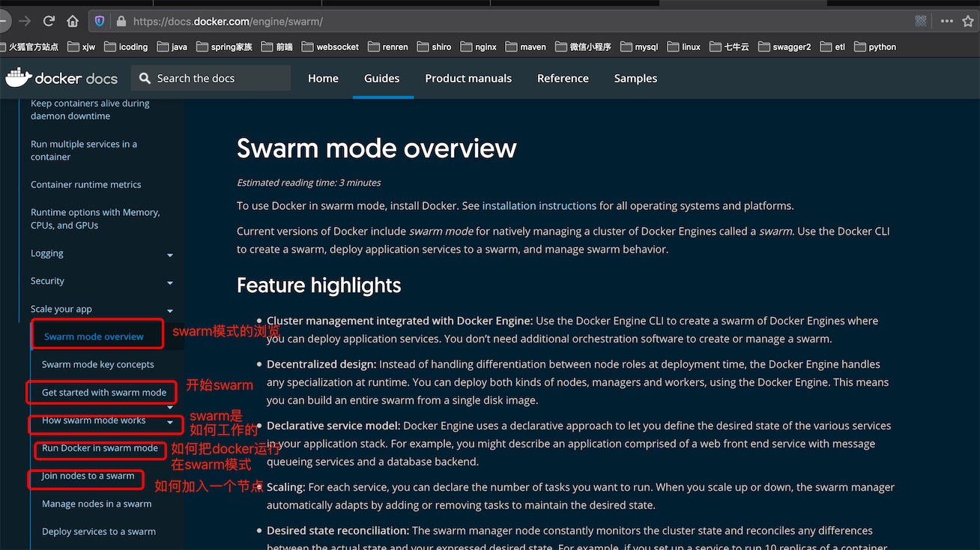Expand How swarm mode works arrow
Image resolution: width=980 pixels, height=550 pixels.
click(170, 423)
